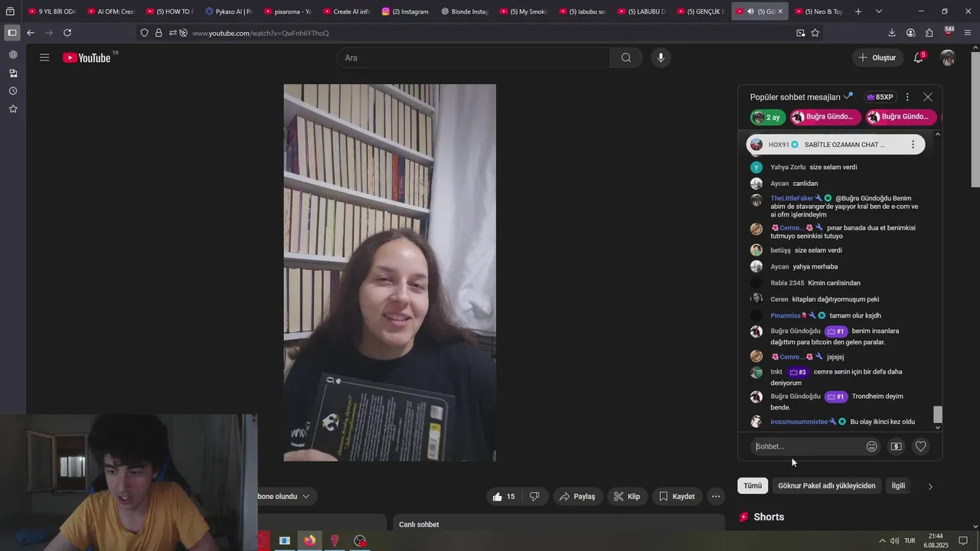Send a Super Chat with dollar icon

point(897,446)
